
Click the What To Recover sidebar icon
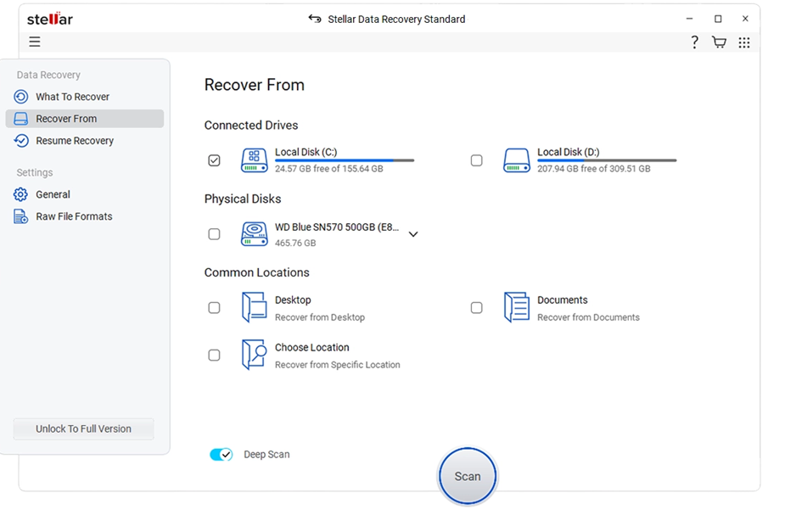21,97
